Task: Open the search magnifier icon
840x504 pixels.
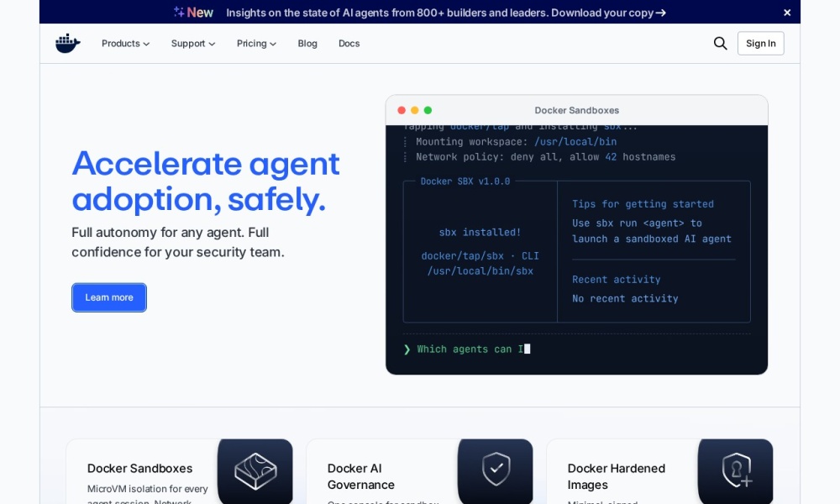Action: (x=720, y=44)
